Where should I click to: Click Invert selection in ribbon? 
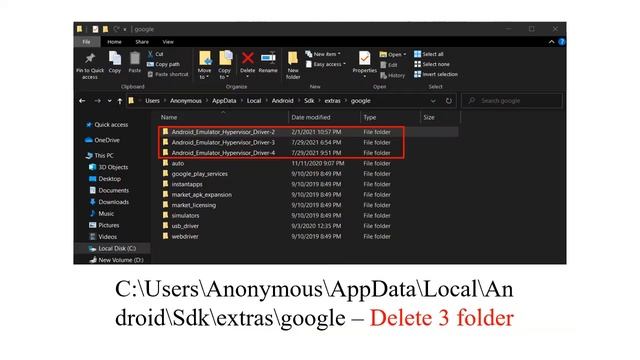(436, 74)
